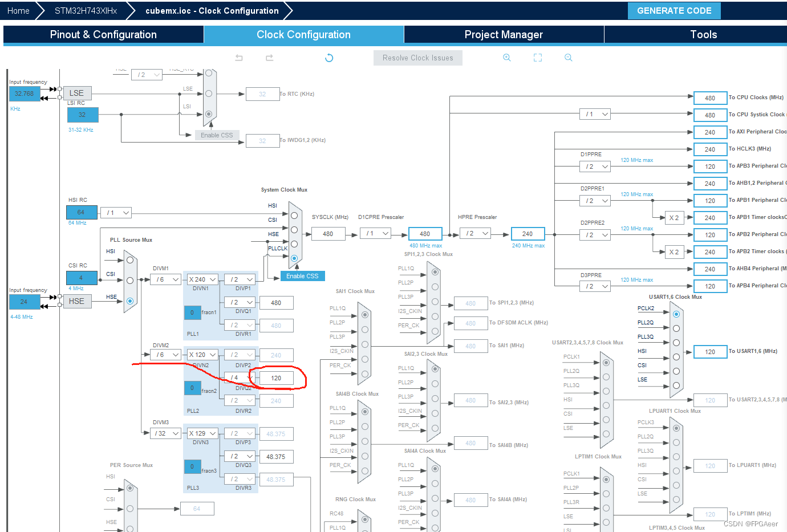Click the HSE oscillator box
Screen dimensions: 787x532
point(76,301)
